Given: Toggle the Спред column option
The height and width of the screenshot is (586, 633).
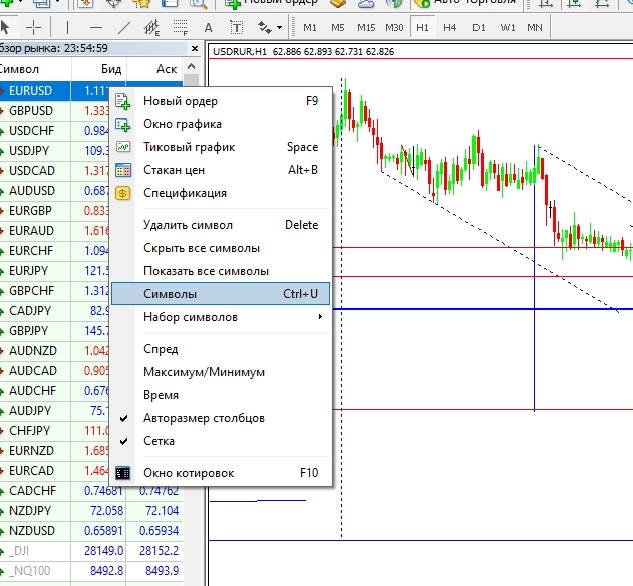Looking at the screenshot, I should click(x=220, y=349).
